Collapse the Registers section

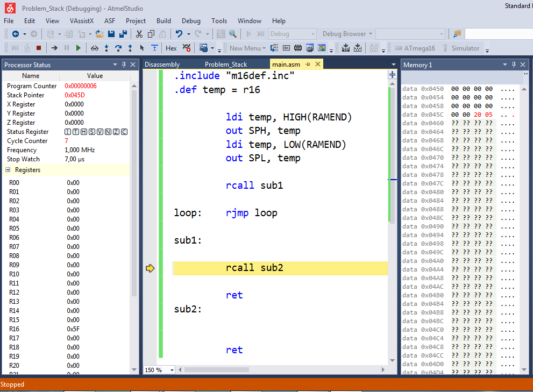[8, 169]
